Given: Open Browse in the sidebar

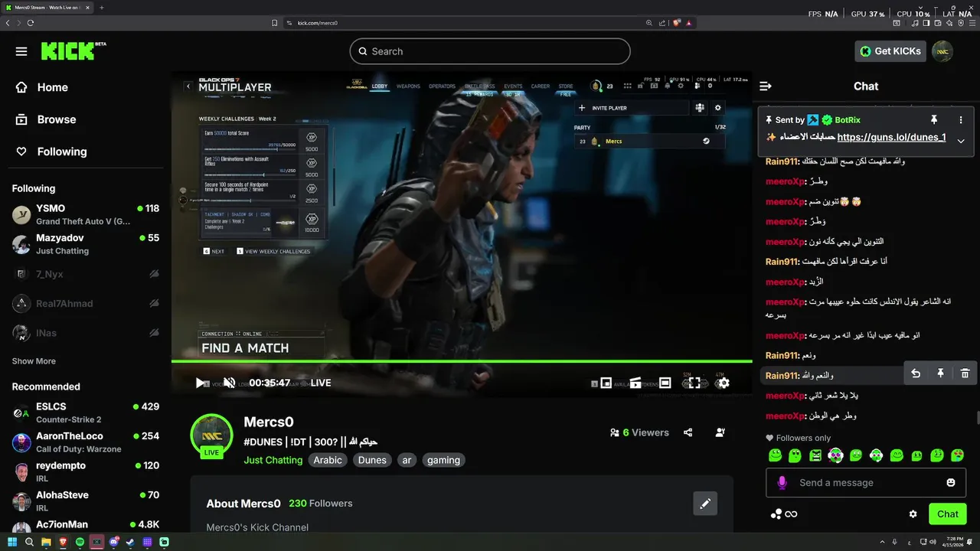Looking at the screenshot, I should point(47,119).
